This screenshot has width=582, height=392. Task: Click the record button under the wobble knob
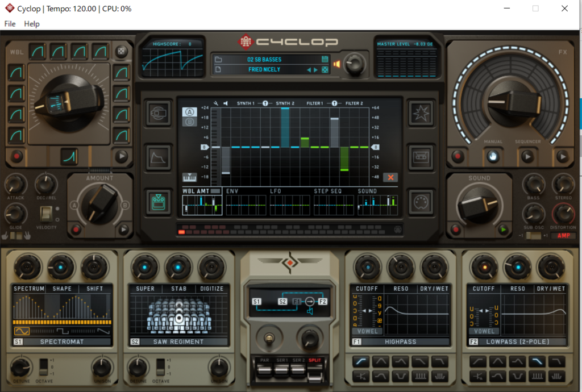[x=16, y=156]
